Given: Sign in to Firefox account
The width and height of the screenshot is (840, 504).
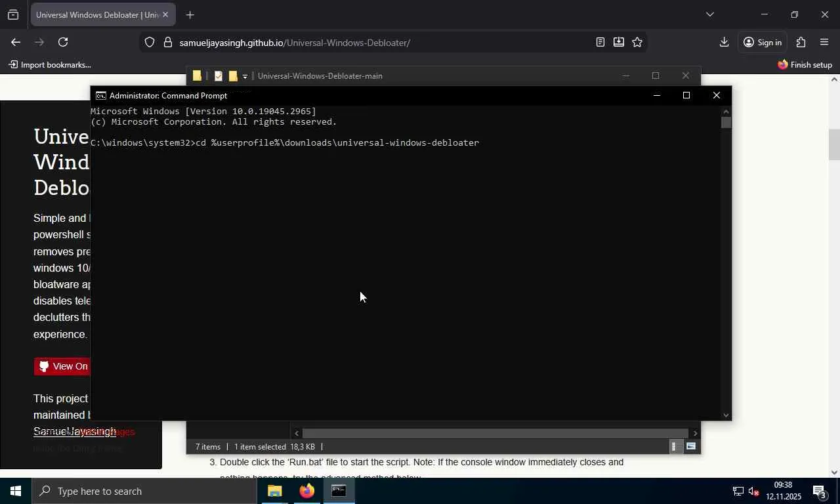Looking at the screenshot, I should pos(762,43).
